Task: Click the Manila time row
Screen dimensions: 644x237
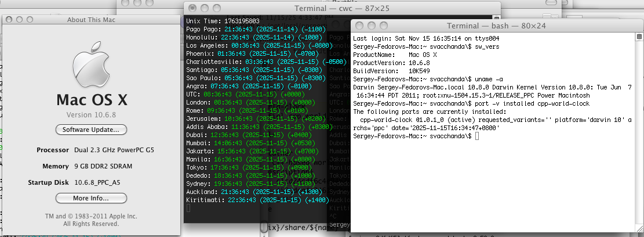Action: [x=250, y=160]
